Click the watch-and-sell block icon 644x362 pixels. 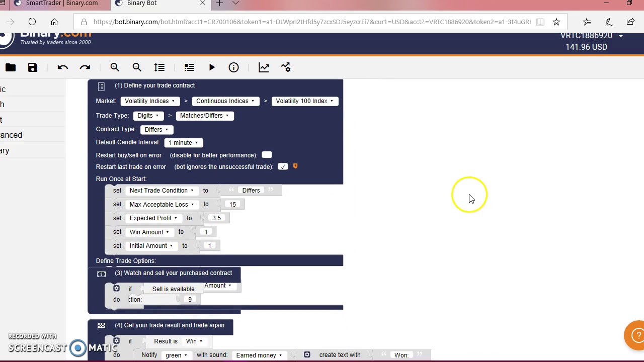coord(101,274)
